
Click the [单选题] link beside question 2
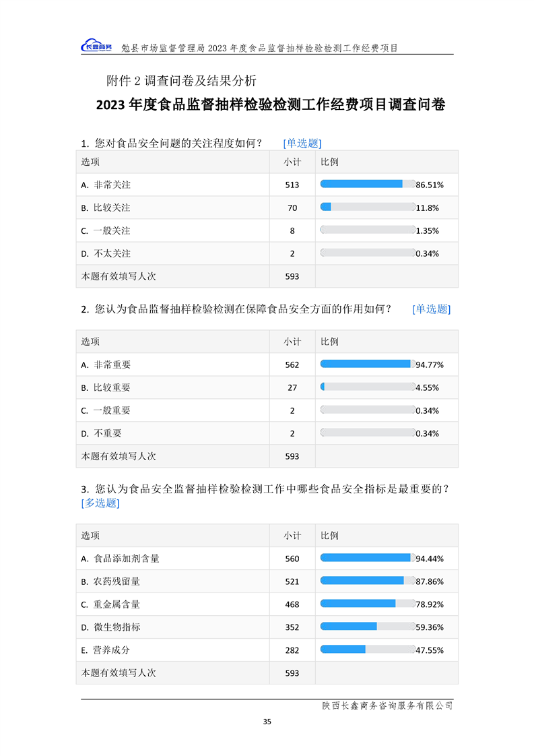[x=431, y=309]
